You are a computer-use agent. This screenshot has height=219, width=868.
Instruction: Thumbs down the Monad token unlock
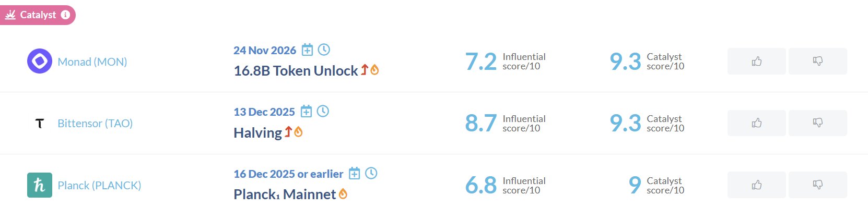click(x=817, y=62)
